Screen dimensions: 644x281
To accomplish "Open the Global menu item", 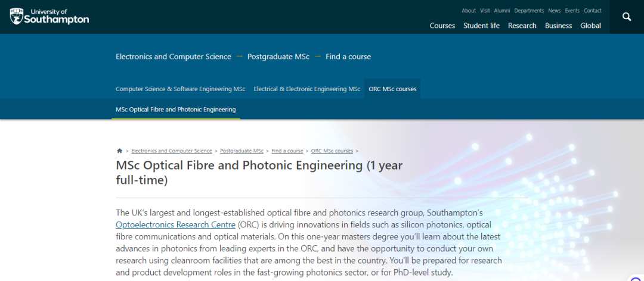I will [590, 26].
